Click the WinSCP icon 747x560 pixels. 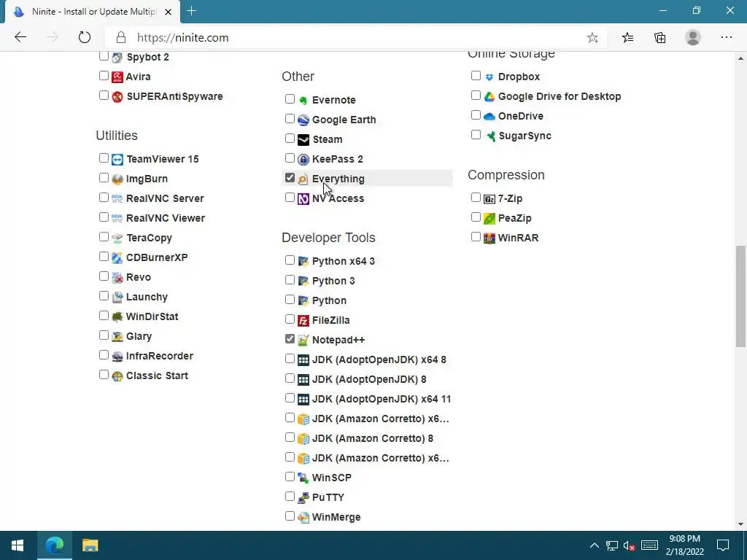coord(303,478)
